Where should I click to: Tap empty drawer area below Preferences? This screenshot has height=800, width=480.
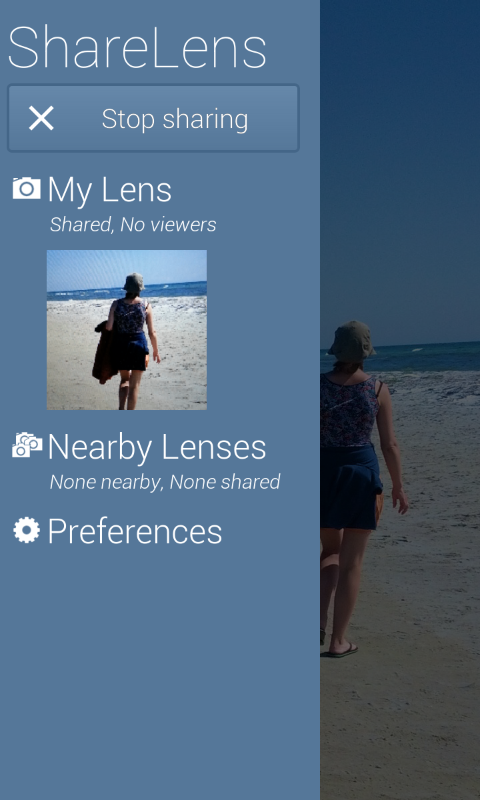(x=160, y=673)
